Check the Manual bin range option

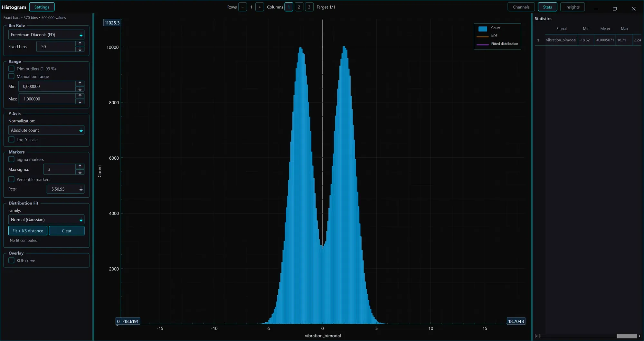click(x=12, y=76)
